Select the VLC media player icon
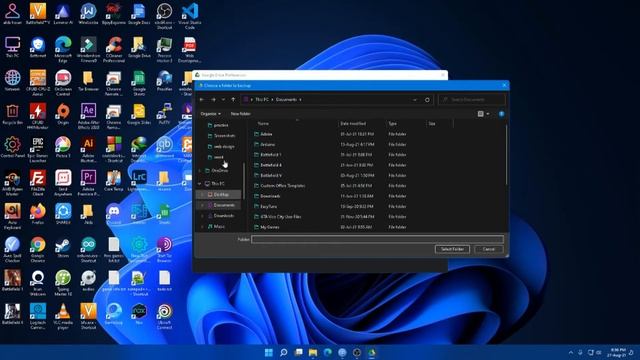Screen dimensions: 640x360 [x=63, y=316]
